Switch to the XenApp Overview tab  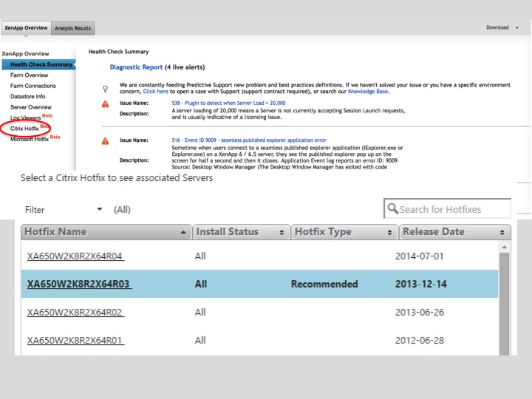[x=26, y=28]
